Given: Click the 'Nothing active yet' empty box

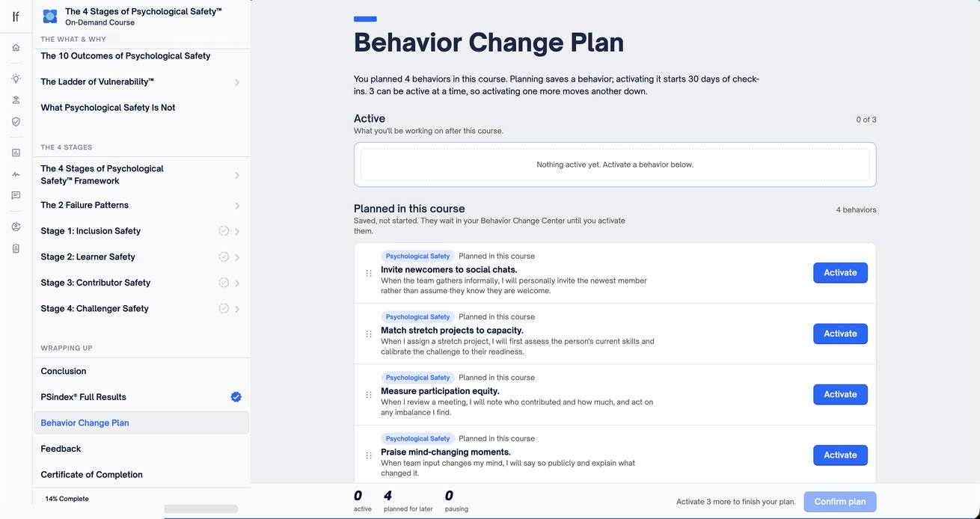Looking at the screenshot, I should tap(615, 165).
